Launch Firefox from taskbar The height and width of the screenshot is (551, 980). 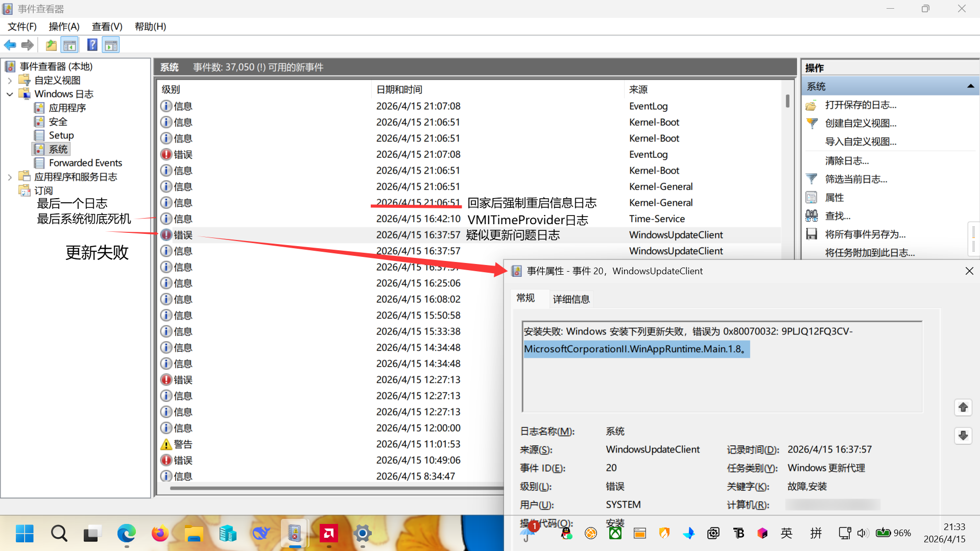click(x=160, y=534)
